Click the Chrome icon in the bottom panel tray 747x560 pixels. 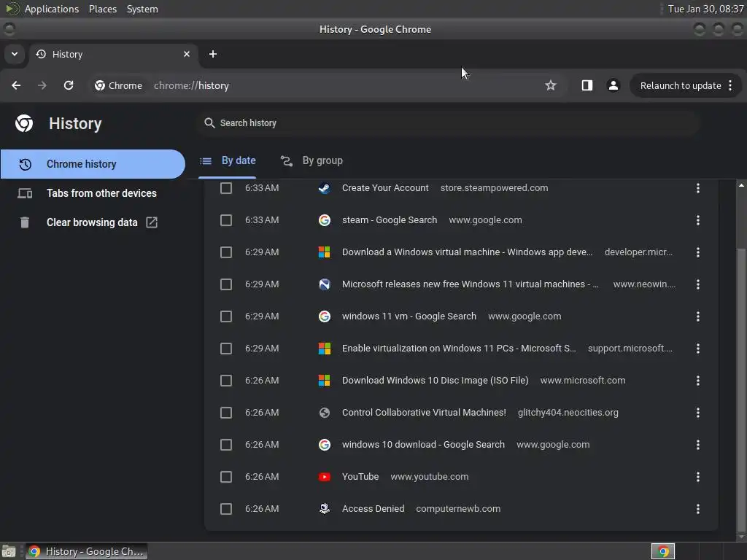tap(662, 551)
